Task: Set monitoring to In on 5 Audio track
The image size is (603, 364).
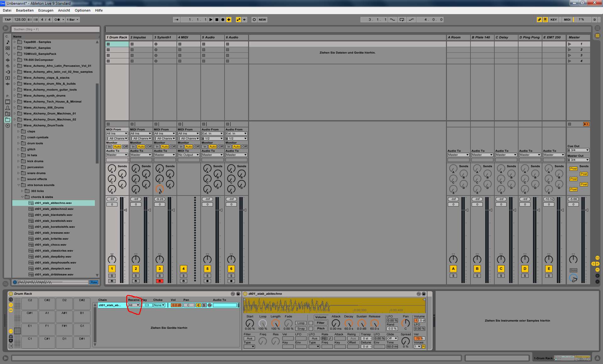Action: tap(205, 147)
